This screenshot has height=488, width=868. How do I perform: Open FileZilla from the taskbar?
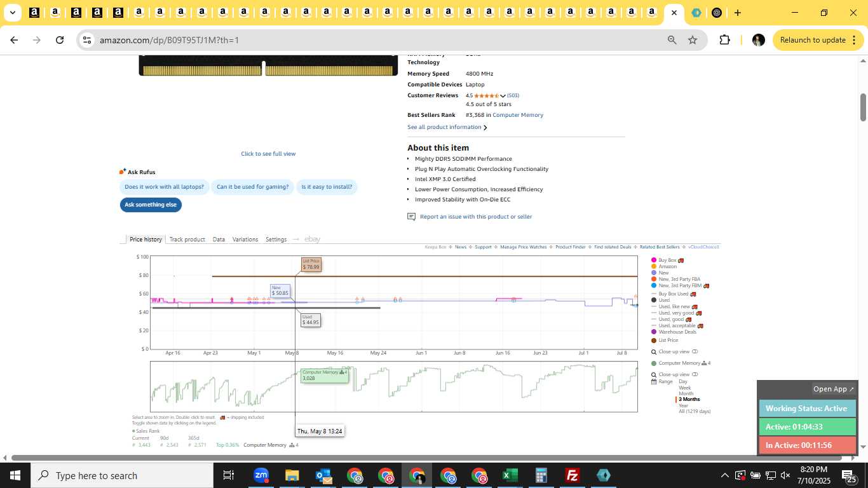(572, 475)
